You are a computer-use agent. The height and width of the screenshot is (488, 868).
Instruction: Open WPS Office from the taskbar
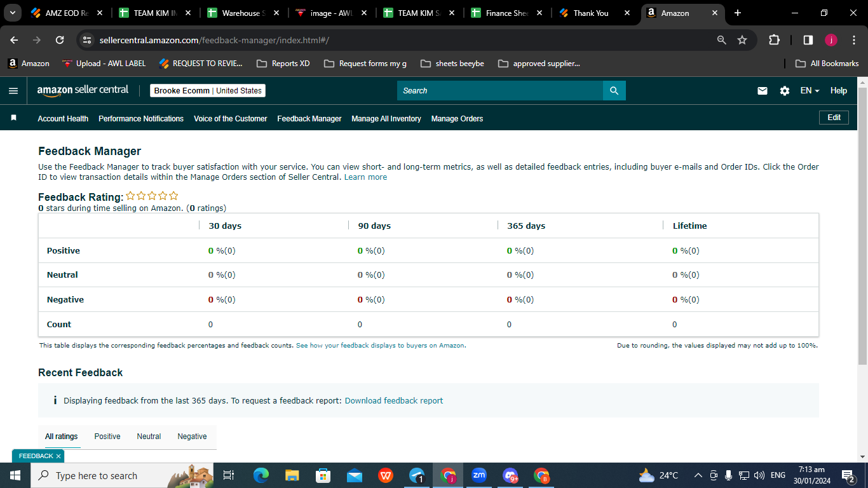[x=386, y=475]
